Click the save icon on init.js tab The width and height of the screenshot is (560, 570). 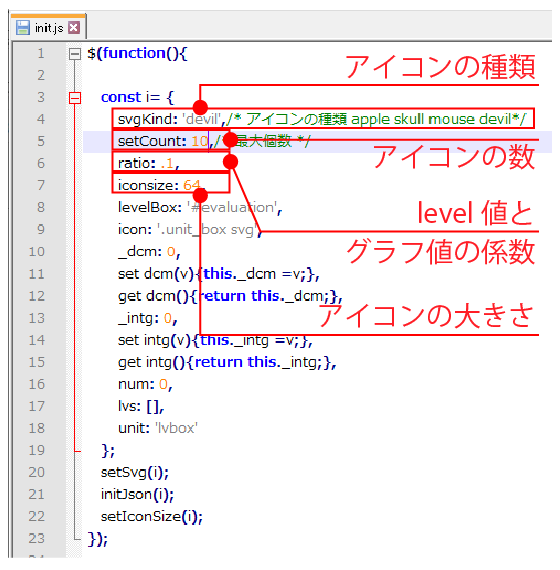[x=23, y=28]
